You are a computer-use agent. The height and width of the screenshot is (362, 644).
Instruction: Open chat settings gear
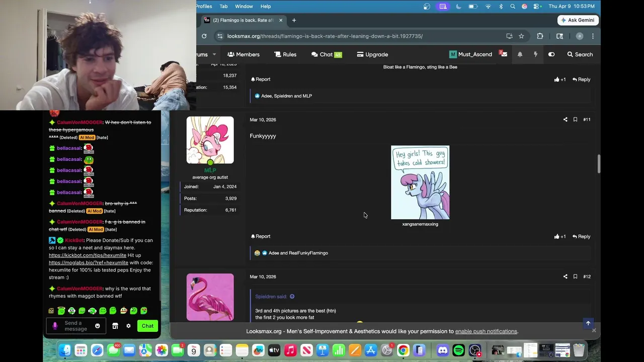coord(128,326)
